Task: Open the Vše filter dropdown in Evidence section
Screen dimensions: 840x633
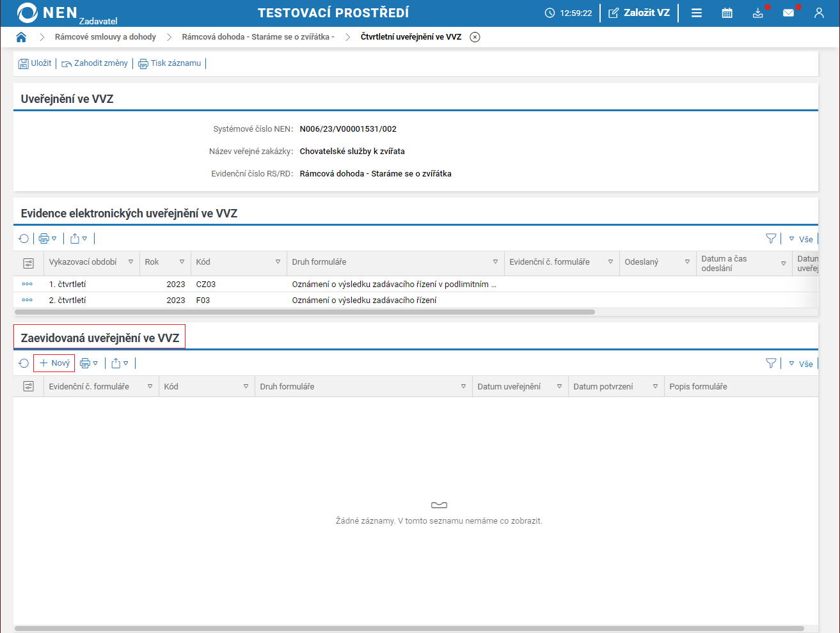Action: pyautogui.click(x=800, y=239)
